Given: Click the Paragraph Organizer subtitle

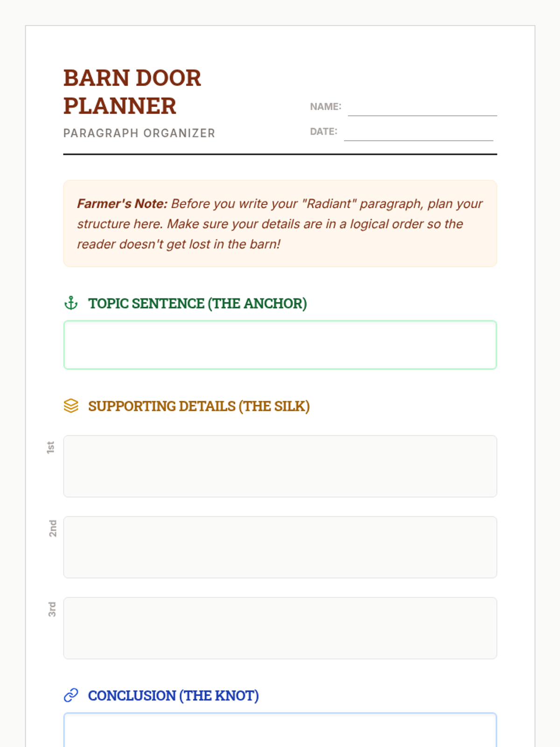Looking at the screenshot, I should click(139, 133).
